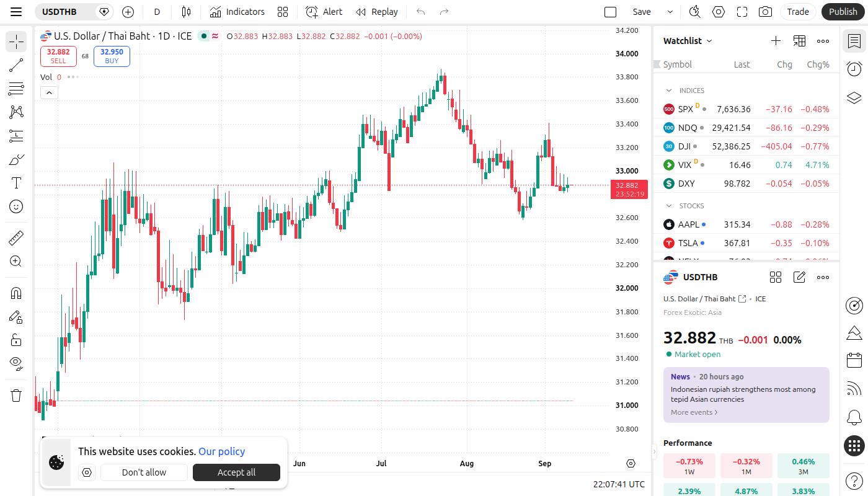Open USDTHB details grid icon
868x496 pixels.
(x=776, y=277)
